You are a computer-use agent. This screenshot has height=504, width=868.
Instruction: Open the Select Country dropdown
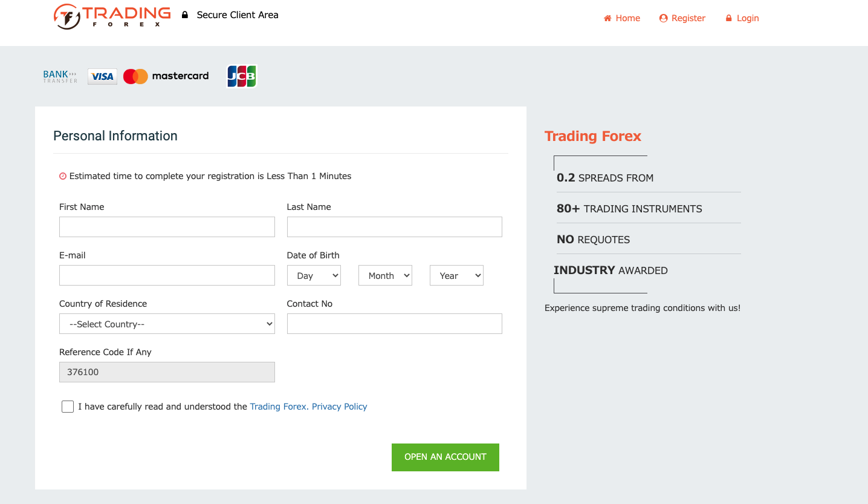pyautogui.click(x=167, y=324)
